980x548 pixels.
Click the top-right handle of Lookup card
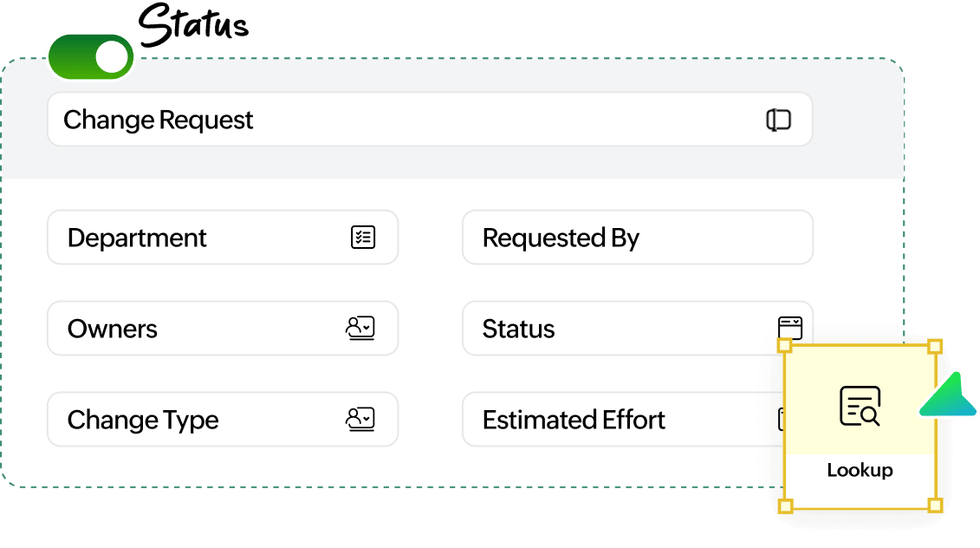pyautogui.click(x=935, y=347)
